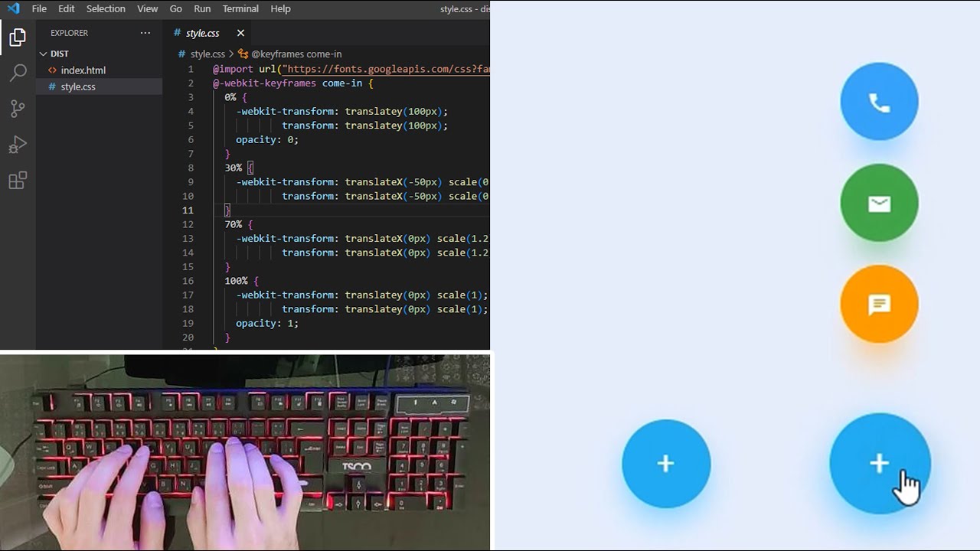The width and height of the screenshot is (980, 551).
Task: Click the '70% {' line
Action: point(238,224)
